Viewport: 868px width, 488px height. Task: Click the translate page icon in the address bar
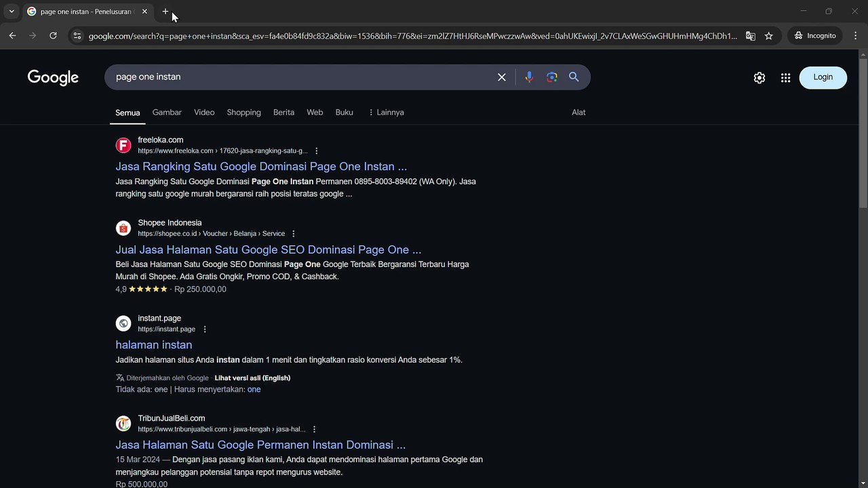tap(750, 36)
